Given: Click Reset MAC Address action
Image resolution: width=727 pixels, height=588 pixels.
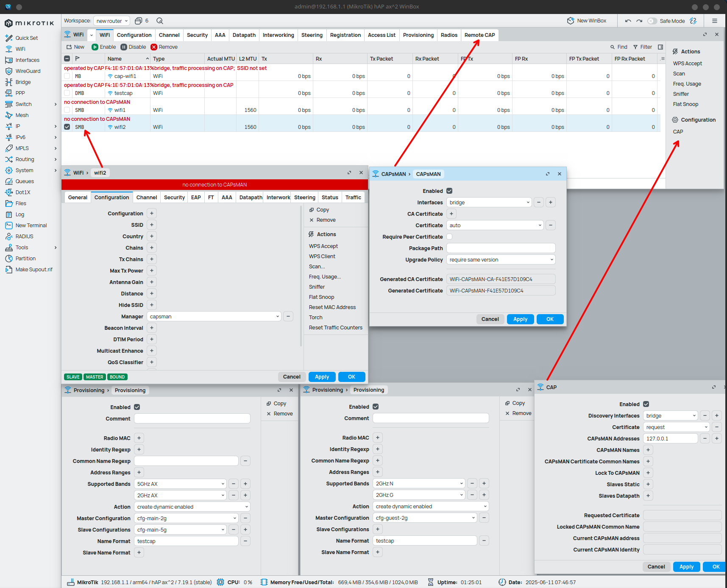Looking at the screenshot, I should 332,307.
